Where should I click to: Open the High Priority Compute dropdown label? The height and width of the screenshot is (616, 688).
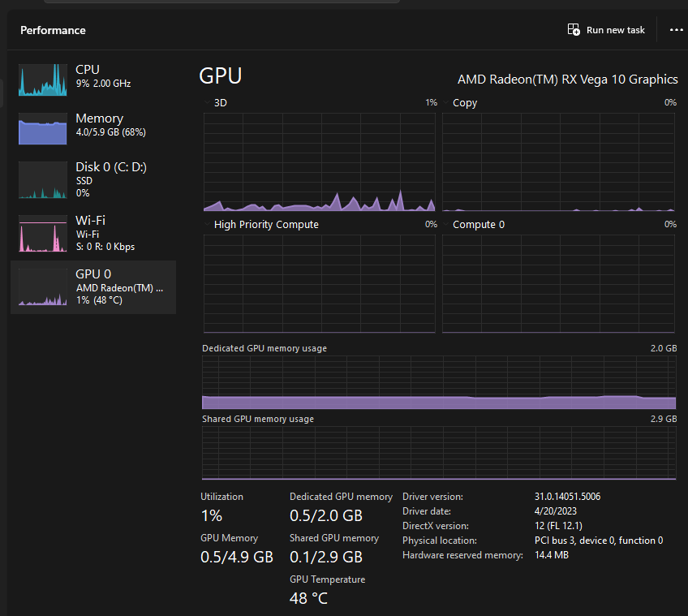coord(266,225)
